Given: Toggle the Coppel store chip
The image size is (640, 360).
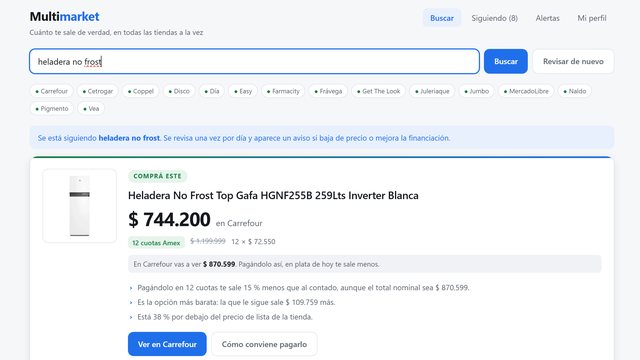Looking at the screenshot, I should 141,91.
